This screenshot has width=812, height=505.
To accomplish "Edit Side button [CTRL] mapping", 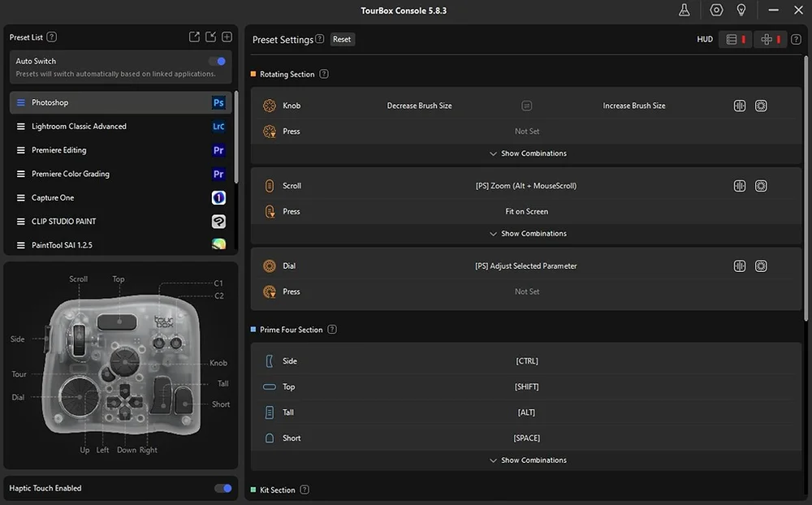I will tap(527, 361).
